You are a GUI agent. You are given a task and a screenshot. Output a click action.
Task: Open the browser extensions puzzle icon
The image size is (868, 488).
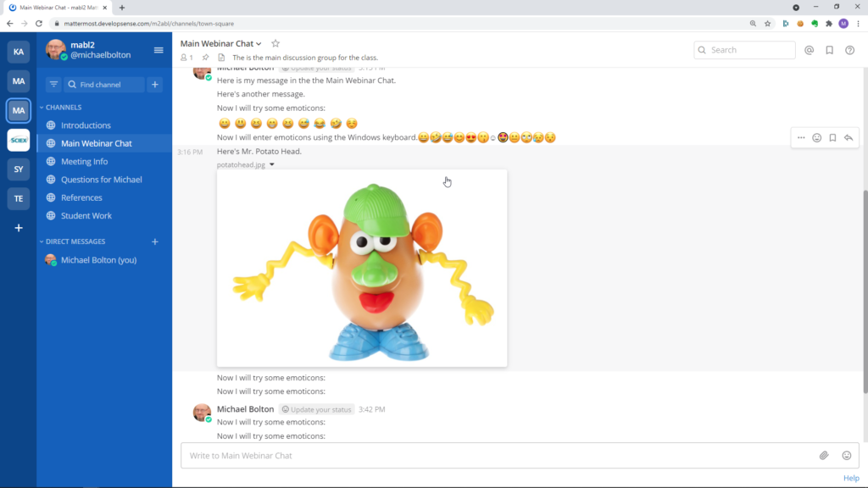pos(829,24)
